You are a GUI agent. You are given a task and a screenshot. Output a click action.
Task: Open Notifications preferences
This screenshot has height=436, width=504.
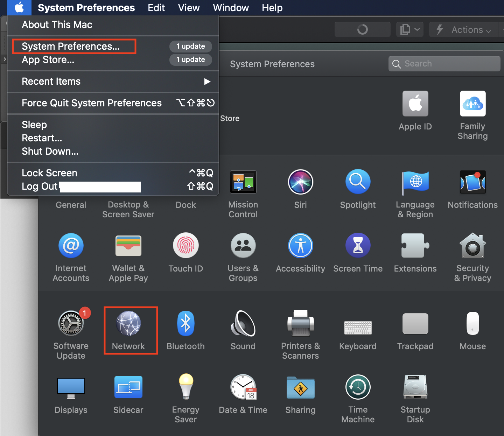pyautogui.click(x=472, y=189)
